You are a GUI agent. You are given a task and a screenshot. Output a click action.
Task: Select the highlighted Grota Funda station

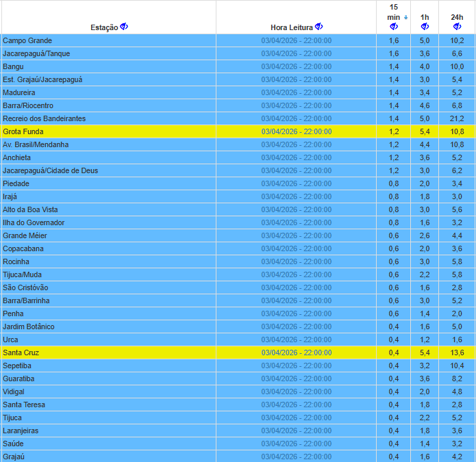pyautogui.click(x=23, y=131)
